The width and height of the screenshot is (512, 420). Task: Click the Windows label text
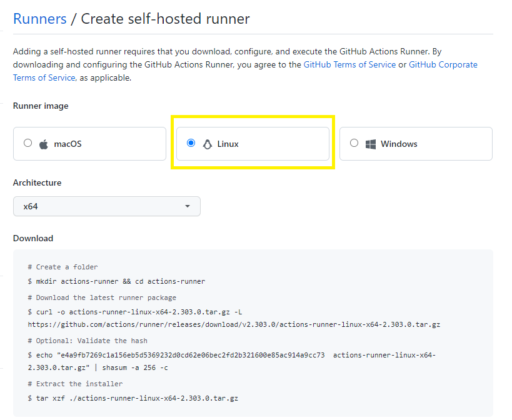pos(399,144)
